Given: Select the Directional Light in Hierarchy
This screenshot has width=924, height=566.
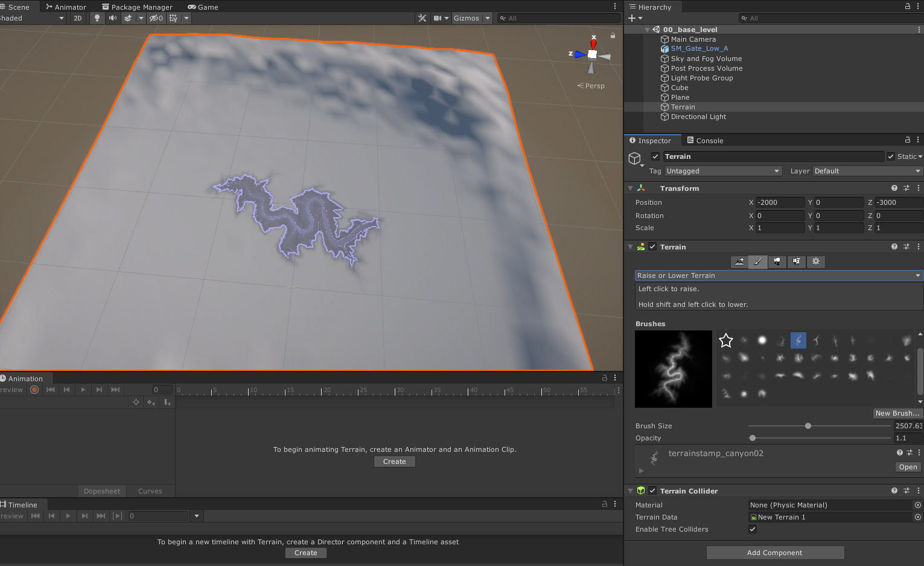Looking at the screenshot, I should 698,117.
